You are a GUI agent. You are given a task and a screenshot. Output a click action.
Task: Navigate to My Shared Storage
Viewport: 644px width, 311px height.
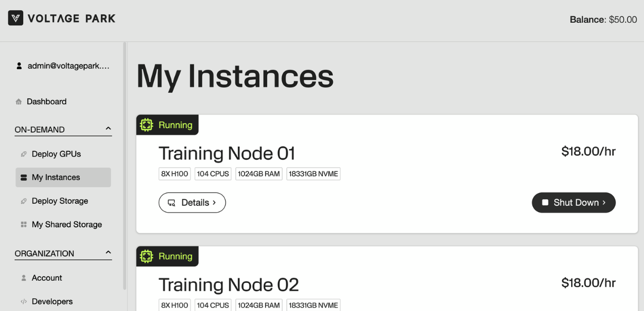[67, 224]
